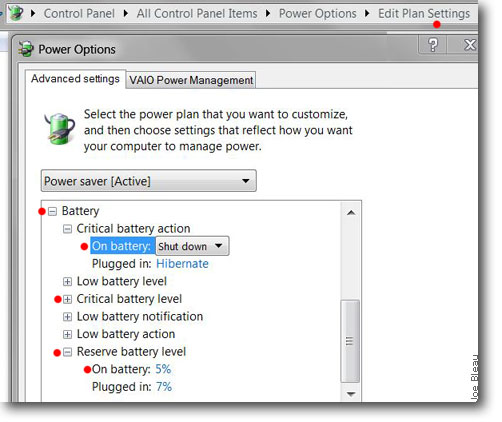Open Power Options breadcrumb entry
This screenshot has height=422, width=502.
pos(317,14)
